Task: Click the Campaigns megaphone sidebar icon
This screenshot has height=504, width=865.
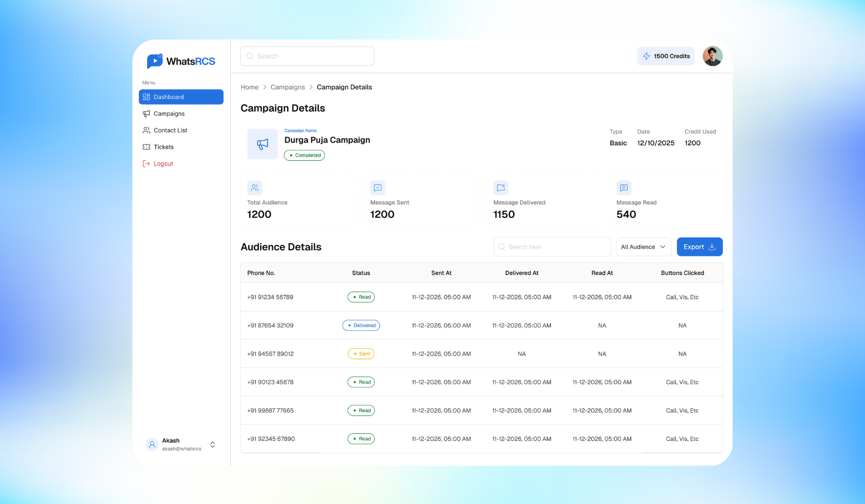Action: [x=146, y=113]
